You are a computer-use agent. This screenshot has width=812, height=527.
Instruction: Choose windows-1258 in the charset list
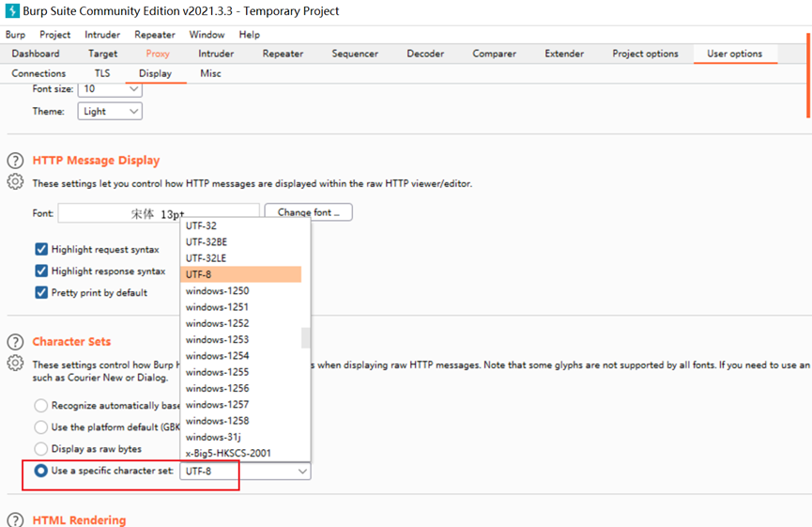[241, 421]
